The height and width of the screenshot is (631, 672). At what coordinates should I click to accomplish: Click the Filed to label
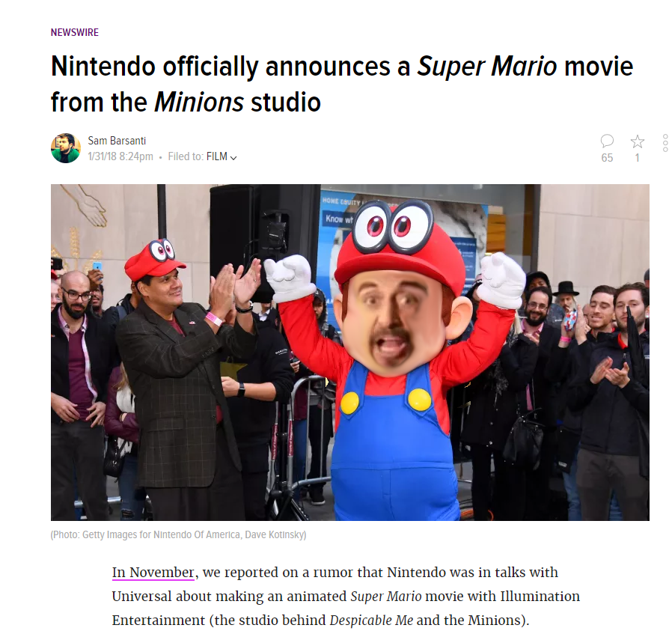pyautogui.click(x=186, y=156)
